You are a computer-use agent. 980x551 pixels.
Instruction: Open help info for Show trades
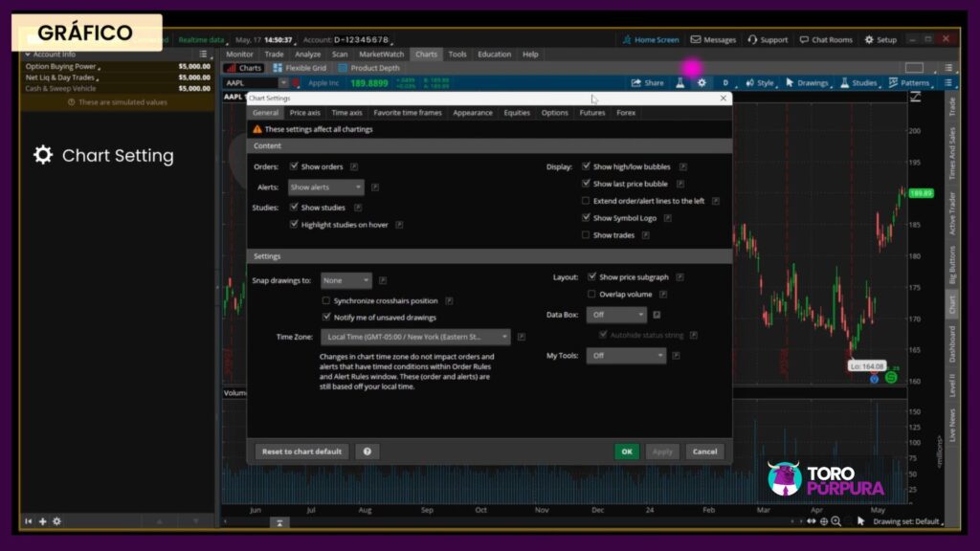[x=646, y=235]
